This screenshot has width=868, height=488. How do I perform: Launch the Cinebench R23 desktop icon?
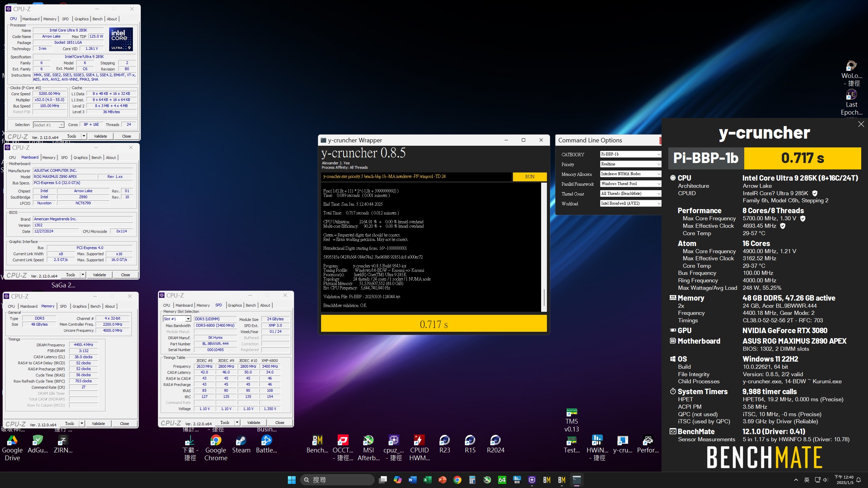[x=445, y=444]
